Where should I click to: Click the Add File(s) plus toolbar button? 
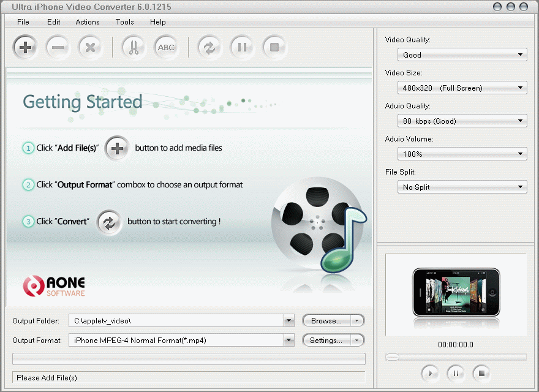(24, 47)
